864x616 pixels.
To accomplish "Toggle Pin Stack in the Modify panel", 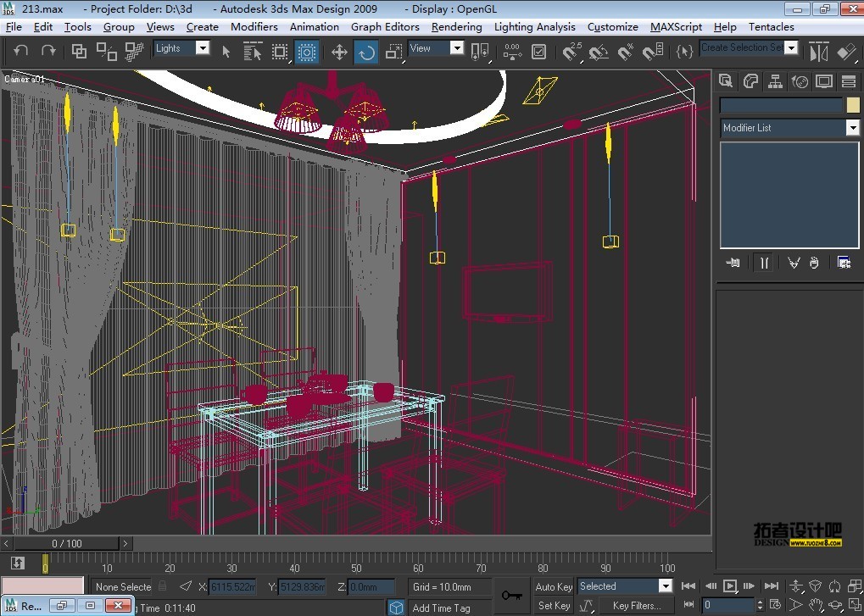I will click(x=733, y=263).
